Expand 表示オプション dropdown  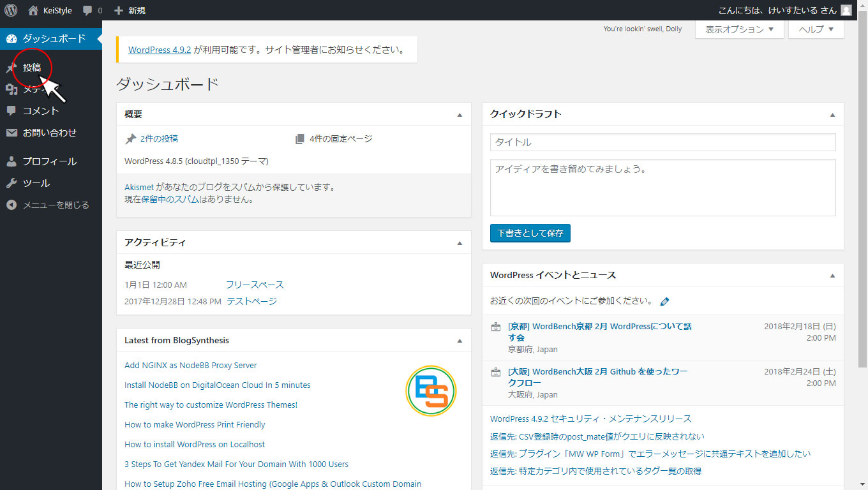coord(740,29)
